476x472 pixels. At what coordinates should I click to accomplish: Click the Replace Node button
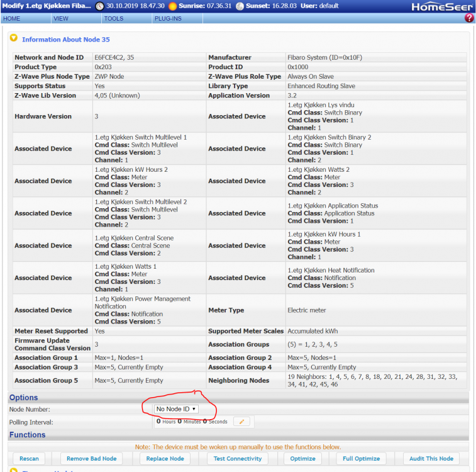click(x=165, y=459)
